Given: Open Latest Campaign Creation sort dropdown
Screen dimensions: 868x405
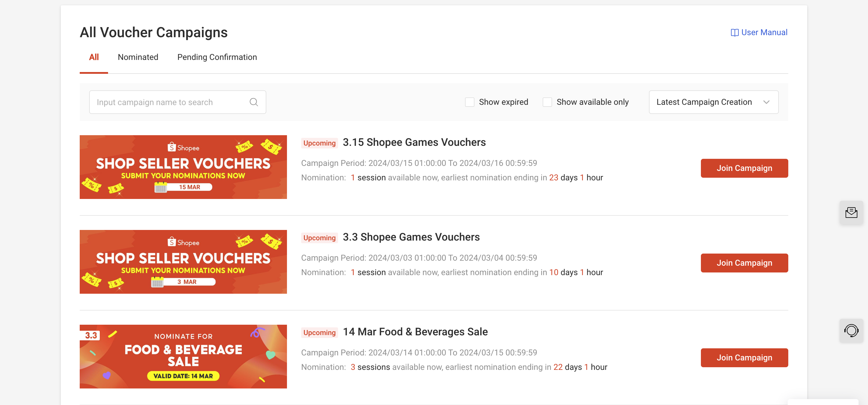Looking at the screenshot, I should (704, 102).
